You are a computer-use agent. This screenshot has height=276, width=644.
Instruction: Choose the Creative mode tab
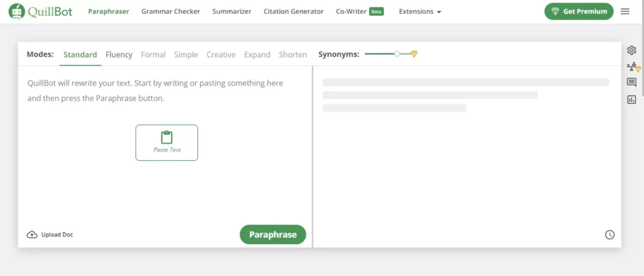221,55
